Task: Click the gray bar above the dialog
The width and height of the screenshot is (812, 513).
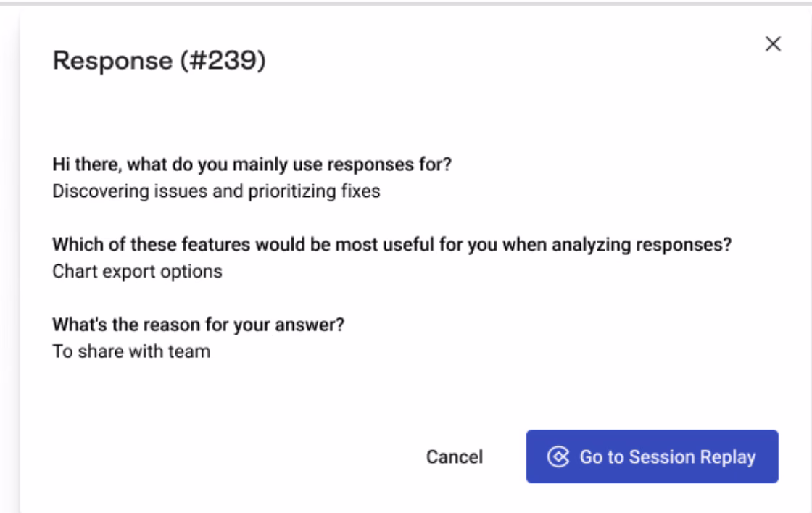Action: pos(406,3)
